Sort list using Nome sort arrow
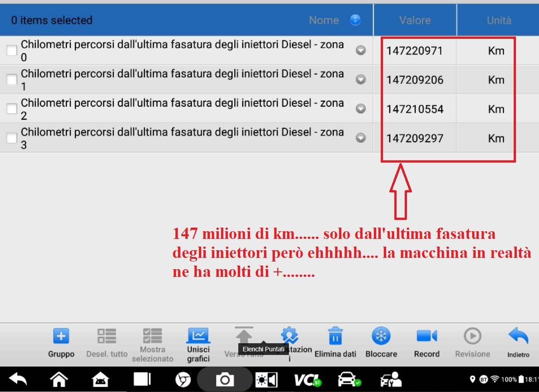Viewport: 539px width, 392px height. point(356,20)
